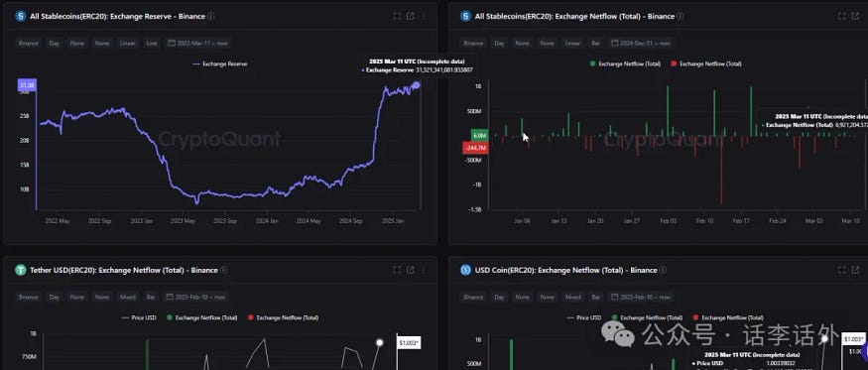Click Jan 06 label on All Stablecoins Netflow axis
Screen dimensions: 868x370
click(522, 220)
